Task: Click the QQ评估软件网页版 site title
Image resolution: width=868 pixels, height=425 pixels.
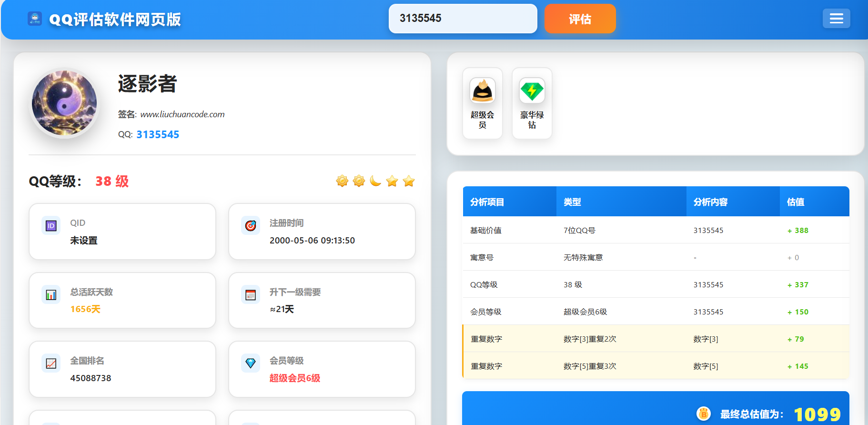Action: pyautogui.click(x=115, y=20)
